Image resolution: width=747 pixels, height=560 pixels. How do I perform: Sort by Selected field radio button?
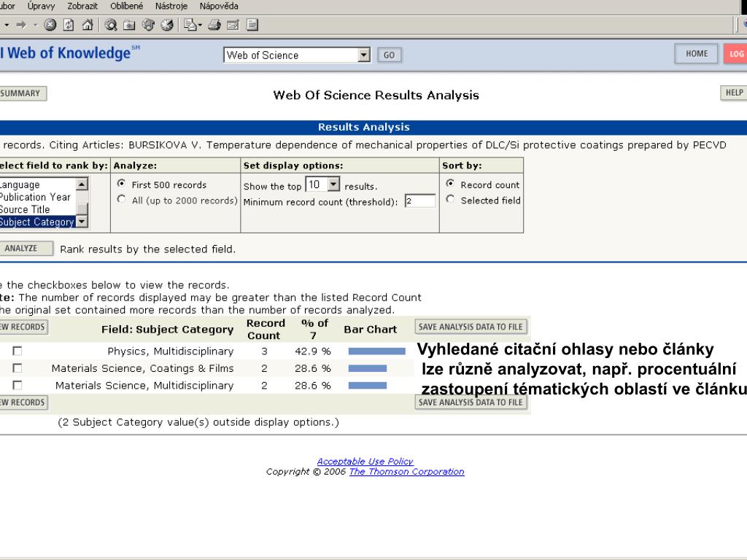(x=450, y=200)
